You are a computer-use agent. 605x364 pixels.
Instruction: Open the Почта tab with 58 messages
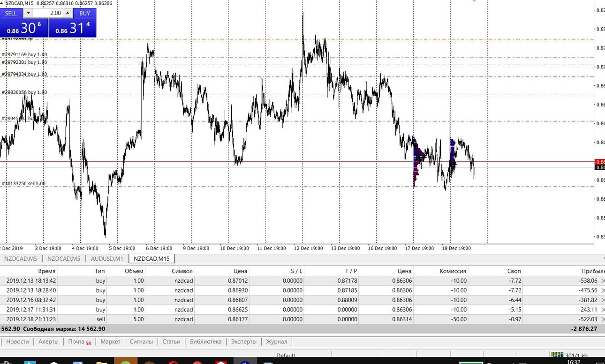tap(79, 342)
